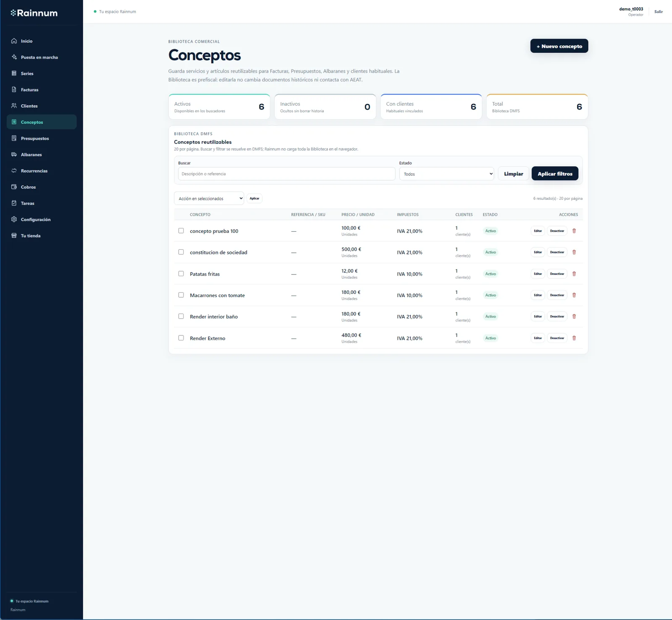Image resolution: width=672 pixels, height=620 pixels.
Task: Click the Activos summary card
Action: [x=219, y=107]
